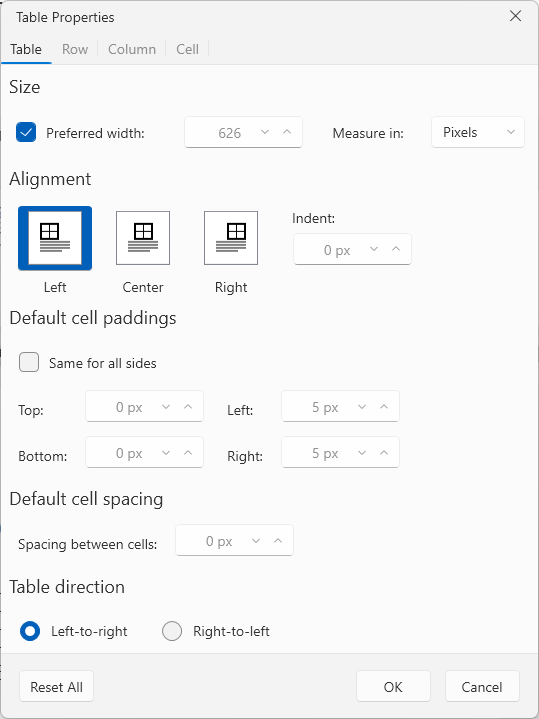Switch to the Cell tab
Viewport: 539px width, 719px height.
188,49
